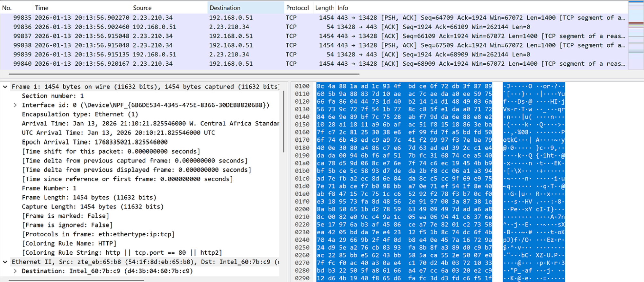644x282 pixels.
Task: Click the packet details vertical scrollbar
Action: click(283, 122)
